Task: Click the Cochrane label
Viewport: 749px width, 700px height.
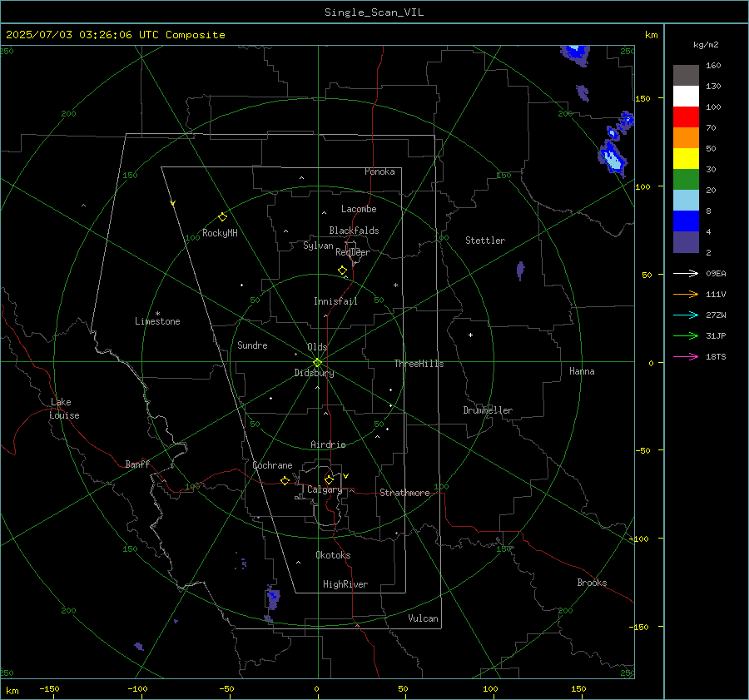Action: [x=272, y=465]
